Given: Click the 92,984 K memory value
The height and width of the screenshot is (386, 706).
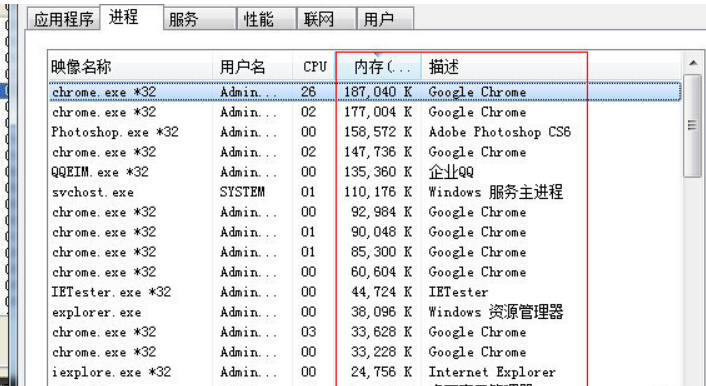Looking at the screenshot, I should (382, 212).
